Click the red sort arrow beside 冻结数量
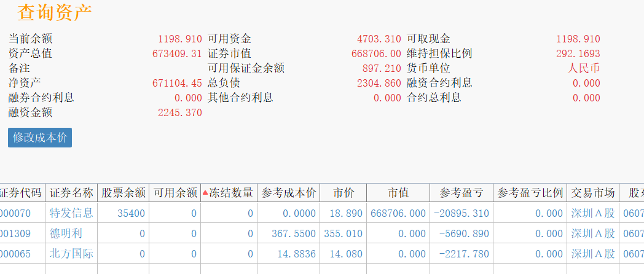This screenshot has height=274, width=644. tap(205, 193)
